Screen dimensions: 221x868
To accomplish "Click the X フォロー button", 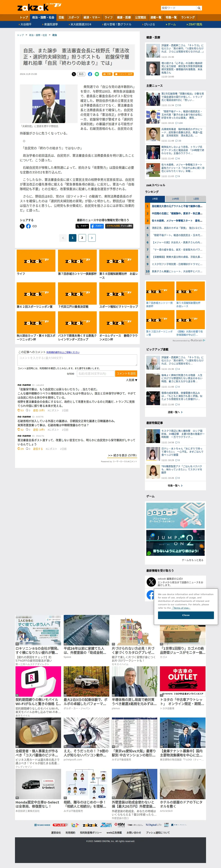I will pos(82,226).
